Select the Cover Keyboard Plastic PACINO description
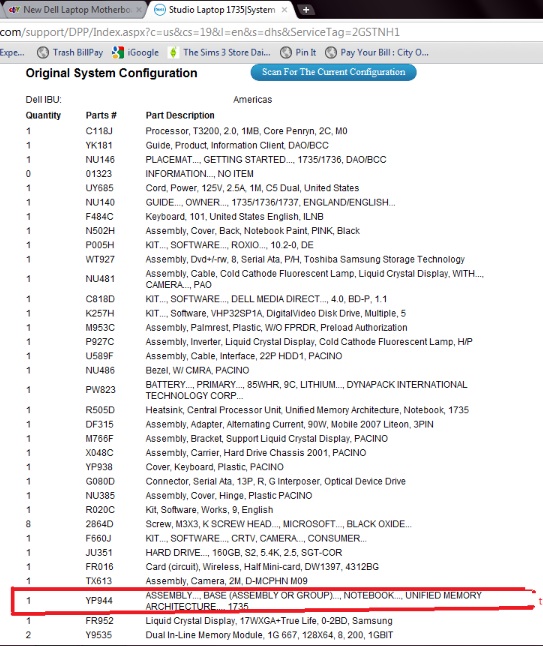 pos(214,467)
